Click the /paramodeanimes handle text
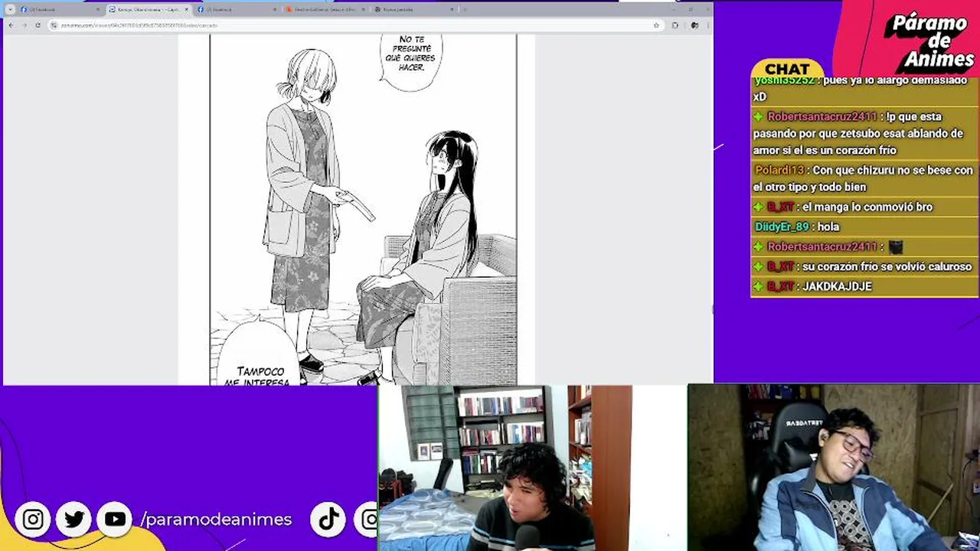 [216, 520]
